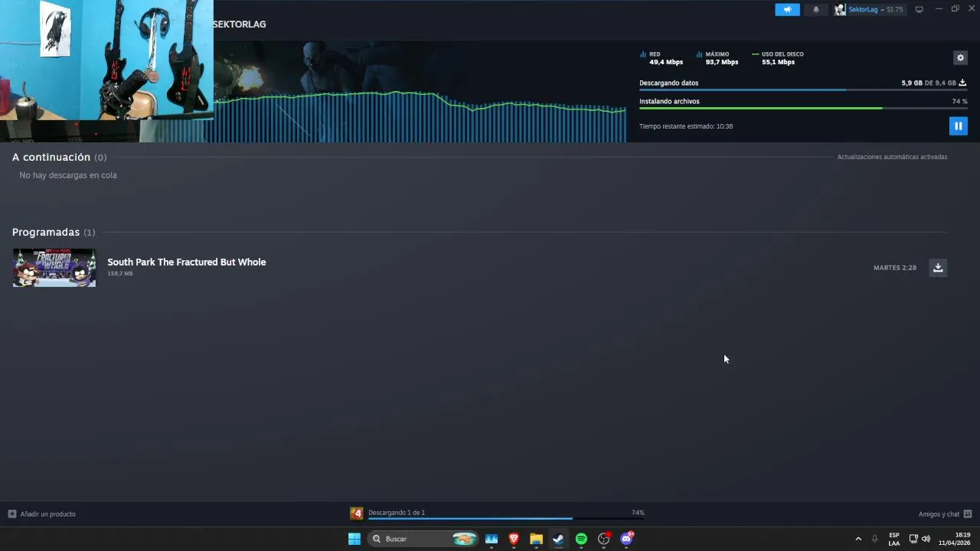980x551 pixels.
Task: Open Steam announcements megaphone button
Action: (787, 10)
